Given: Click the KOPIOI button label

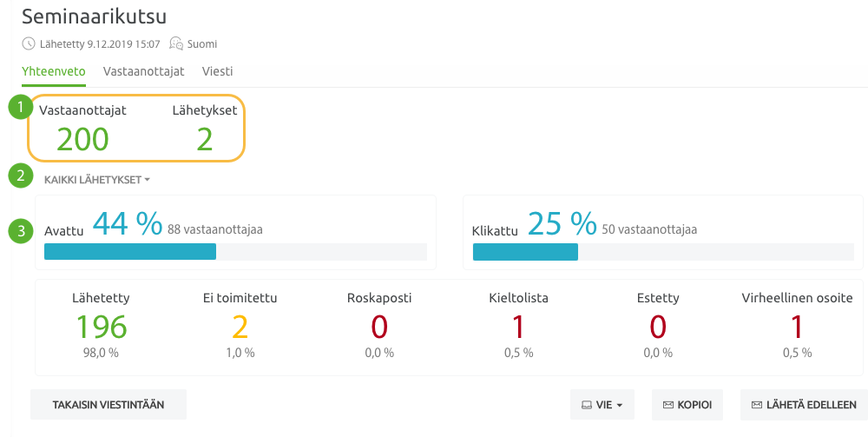Looking at the screenshot, I should tap(694, 405).
